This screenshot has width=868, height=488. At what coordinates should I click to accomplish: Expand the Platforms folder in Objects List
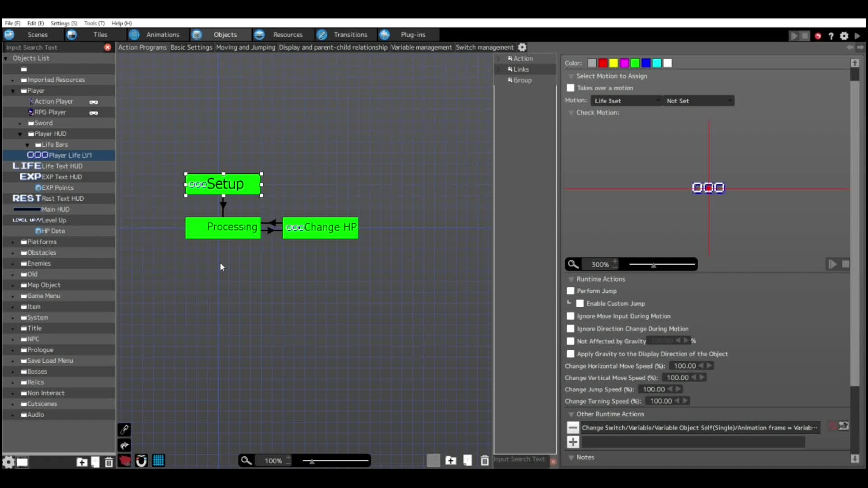13,242
